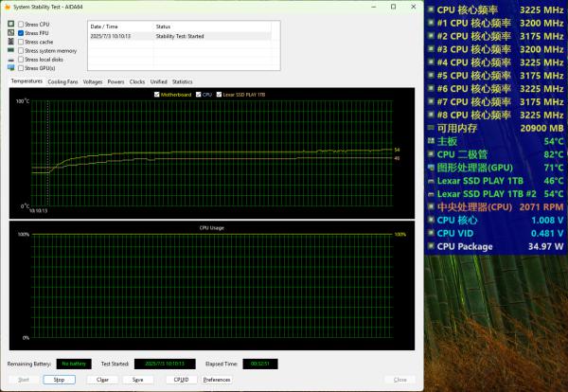This screenshot has height=392, width=568.
Task: Open the Preferences dialog
Action: (217, 380)
